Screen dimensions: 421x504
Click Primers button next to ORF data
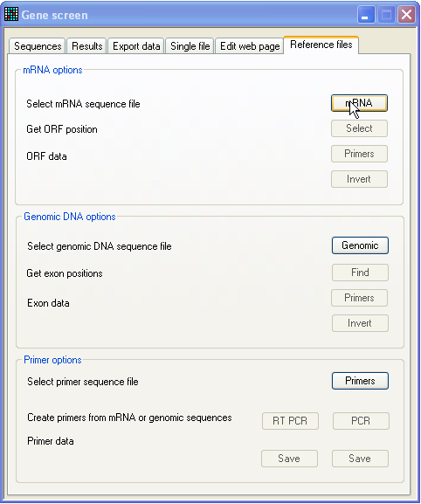[359, 154]
